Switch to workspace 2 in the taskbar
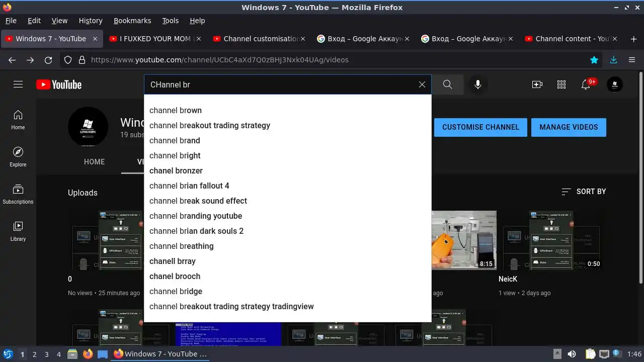The image size is (644, 362). [34, 354]
